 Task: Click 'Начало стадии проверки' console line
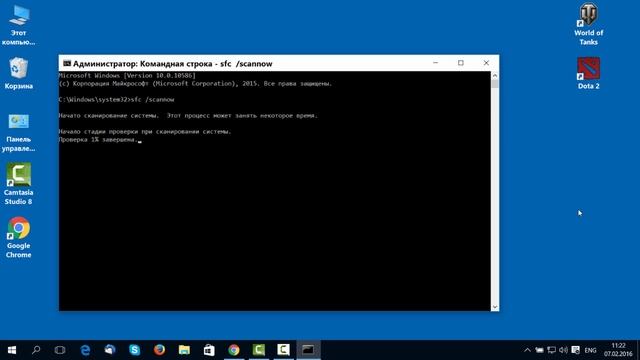145,131
